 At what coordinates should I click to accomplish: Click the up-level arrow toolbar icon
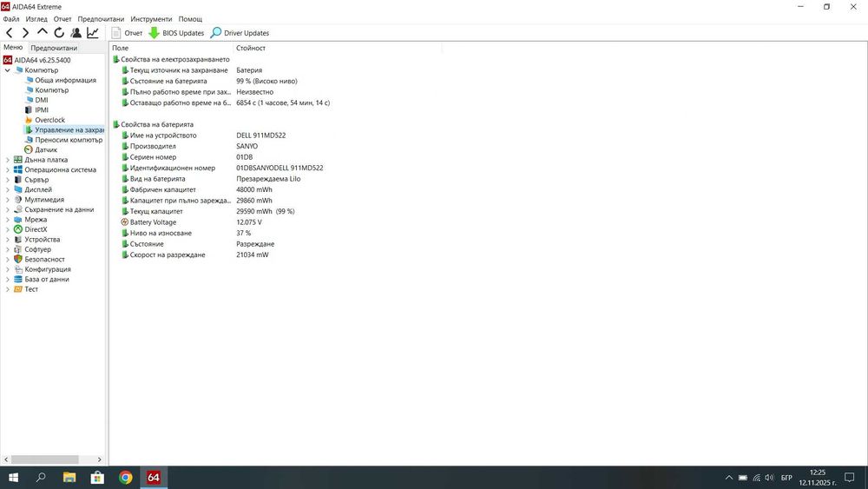42,33
